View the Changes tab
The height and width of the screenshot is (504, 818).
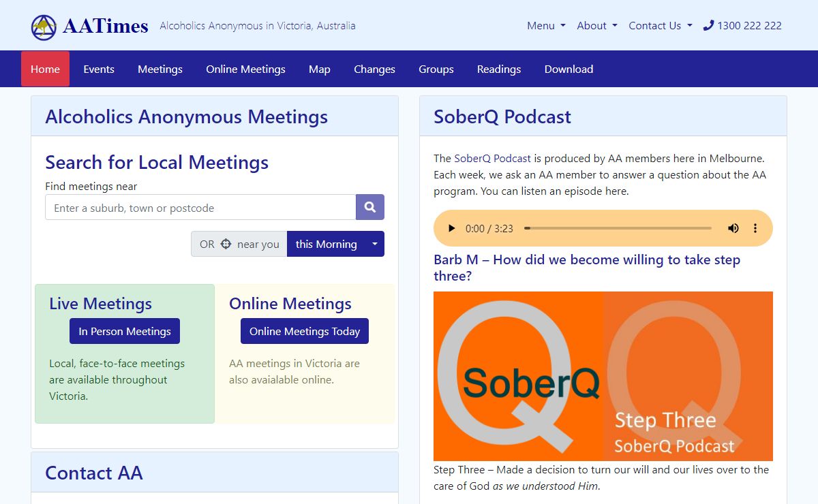(x=374, y=69)
